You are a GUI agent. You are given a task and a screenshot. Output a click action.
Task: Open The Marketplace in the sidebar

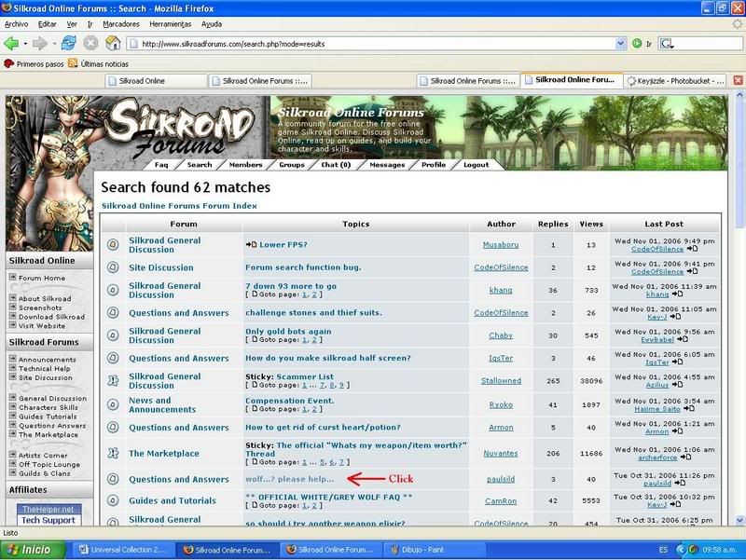tap(48, 434)
